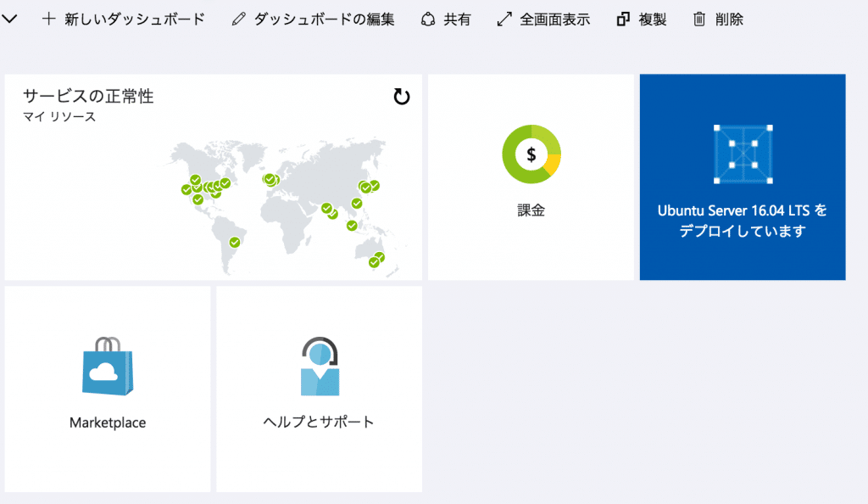868x504 pixels.
Task: Click the trash can icon
Action: click(699, 20)
